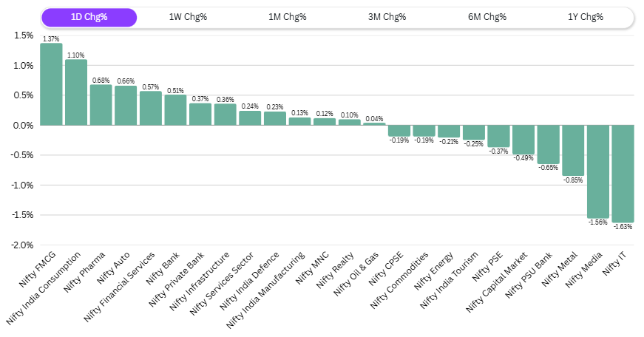Click the -1.63% value label
This screenshot has width=644, height=337.
[x=623, y=228]
